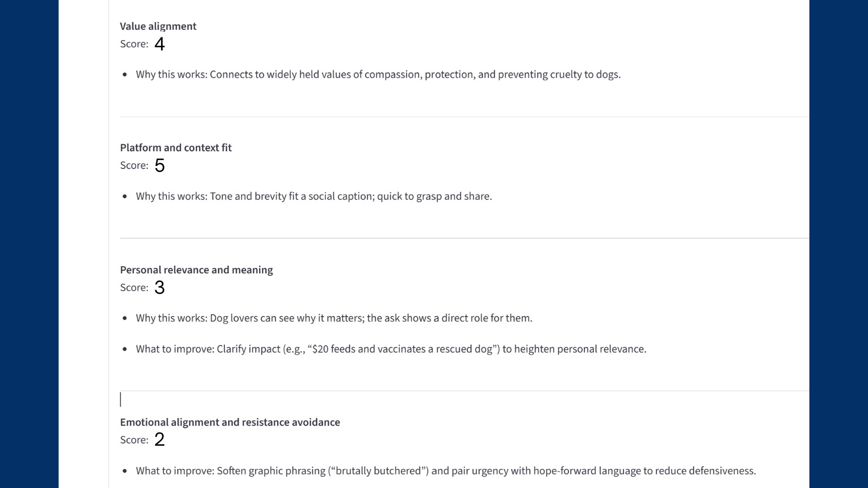Click the "Platform and context fit" heading
The height and width of the screenshot is (488, 868).
[x=176, y=147]
